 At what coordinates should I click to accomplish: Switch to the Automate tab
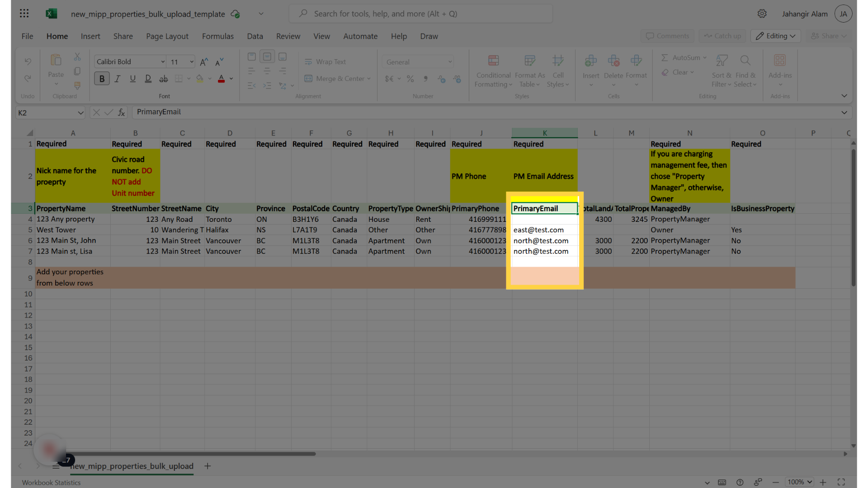tap(360, 36)
